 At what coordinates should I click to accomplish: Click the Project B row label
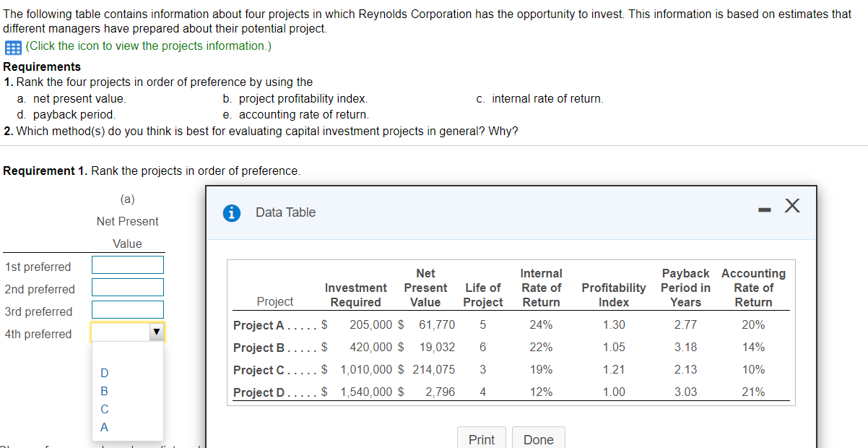click(x=259, y=348)
